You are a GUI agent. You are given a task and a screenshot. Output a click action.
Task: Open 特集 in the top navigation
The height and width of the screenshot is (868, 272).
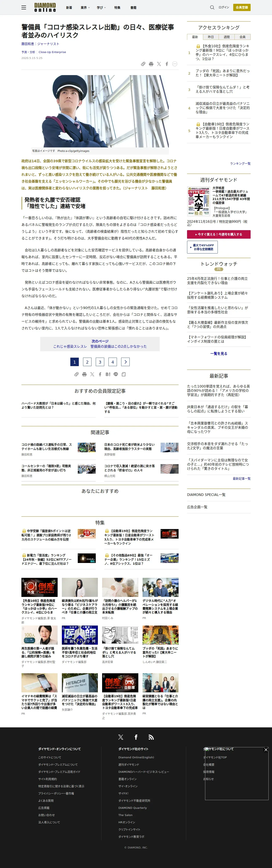point(117,7)
